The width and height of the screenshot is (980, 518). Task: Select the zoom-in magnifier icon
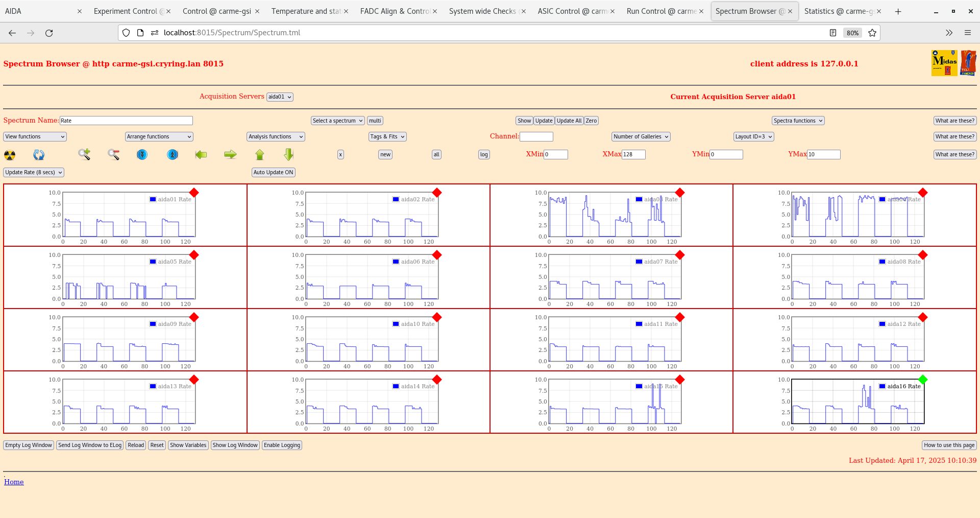[x=84, y=155]
